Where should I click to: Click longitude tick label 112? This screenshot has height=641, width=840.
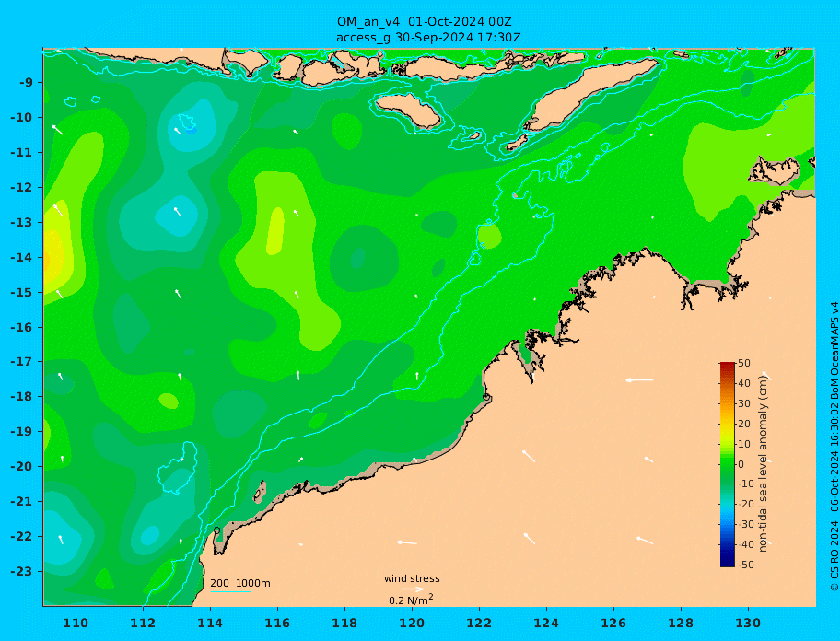coord(143,623)
